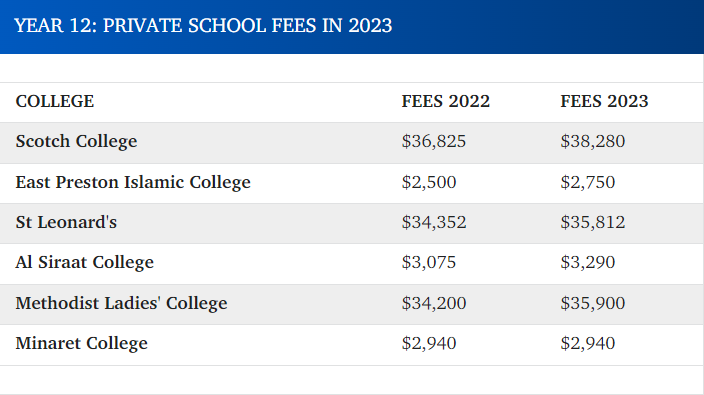Select the COLLEGE column header
Image resolution: width=704 pixels, height=395 pixels.
(x=55, y=101)
